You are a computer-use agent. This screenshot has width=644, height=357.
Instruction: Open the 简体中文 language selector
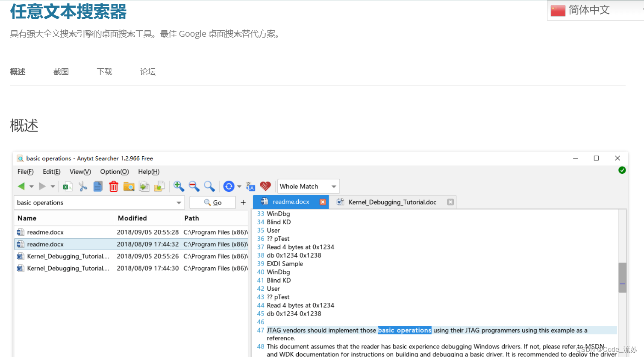597,10
